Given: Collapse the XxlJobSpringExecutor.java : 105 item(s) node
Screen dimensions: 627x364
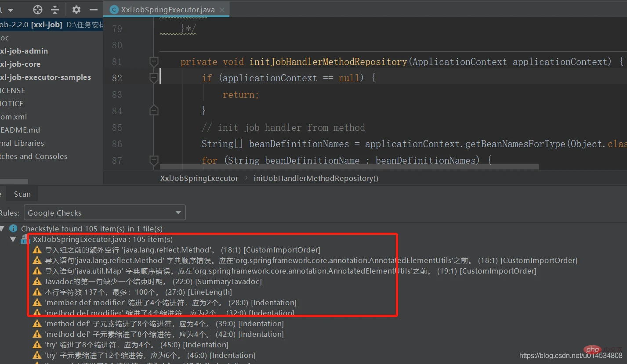Looking at the screenshot, I should (13, 239).
